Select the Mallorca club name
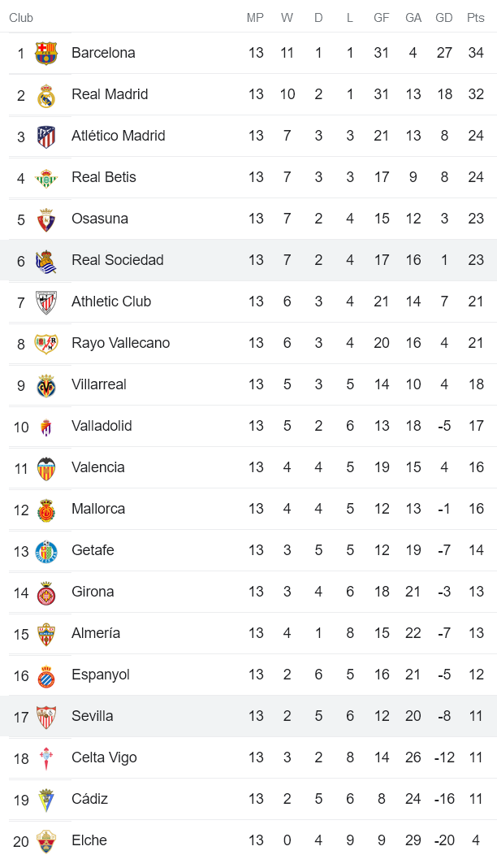 [98, 509]
